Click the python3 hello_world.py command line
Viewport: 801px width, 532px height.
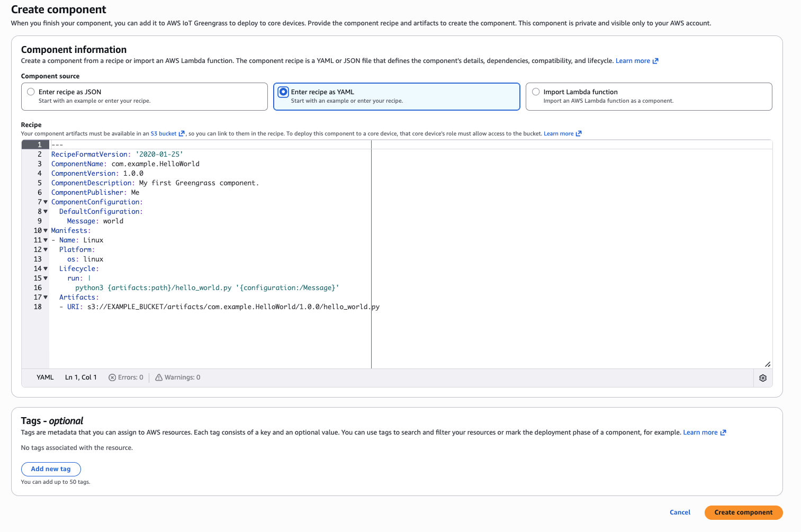click(207, 287)
